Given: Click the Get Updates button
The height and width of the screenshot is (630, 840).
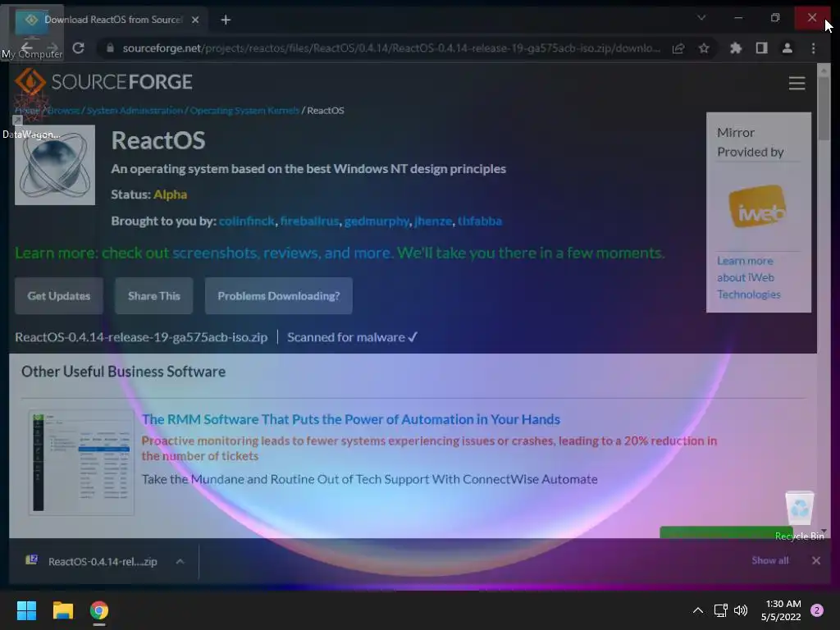Looking at the screenshot, I should 59,295.
